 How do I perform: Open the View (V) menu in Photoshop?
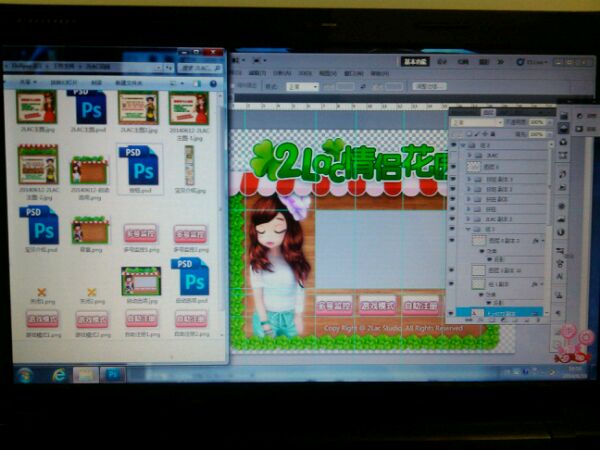pos(328,73)
